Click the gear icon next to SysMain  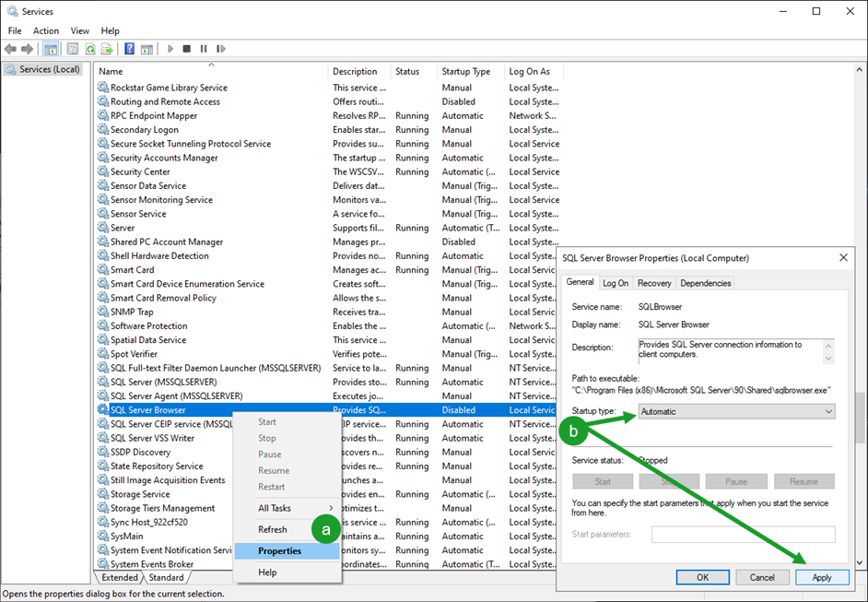point(103,536)
